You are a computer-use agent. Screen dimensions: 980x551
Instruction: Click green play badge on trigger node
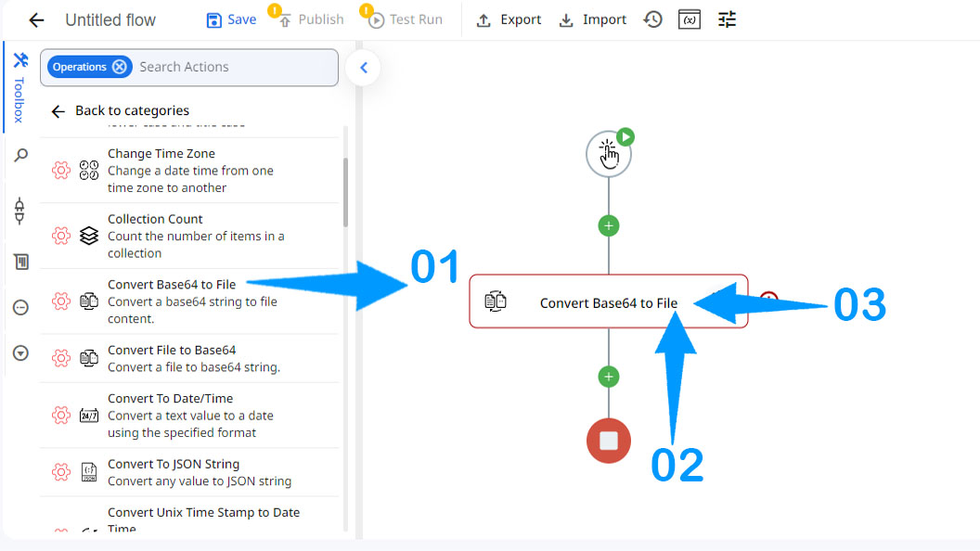(625, 136)
